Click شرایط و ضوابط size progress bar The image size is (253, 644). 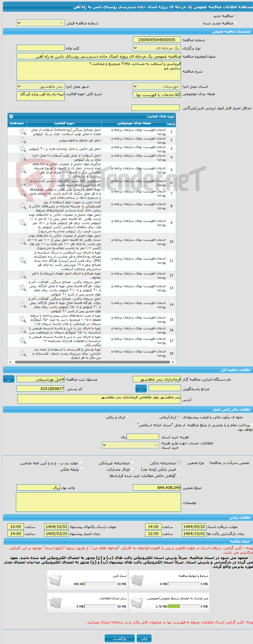[184, 584]
